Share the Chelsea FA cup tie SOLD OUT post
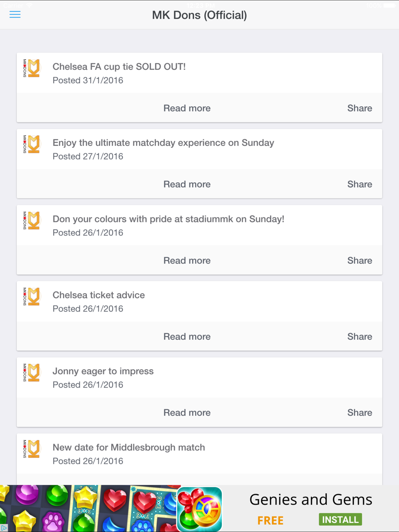Viewport: 399px width, 532px height. [x=359, y=108]
